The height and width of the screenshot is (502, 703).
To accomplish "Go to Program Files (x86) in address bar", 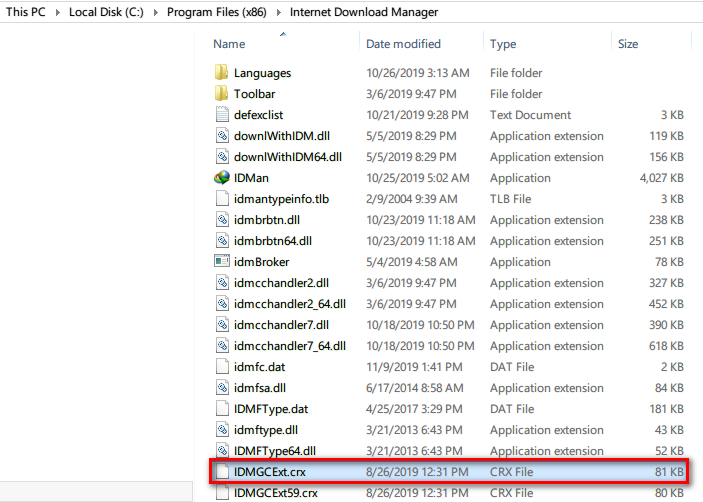I will [217, 12].
